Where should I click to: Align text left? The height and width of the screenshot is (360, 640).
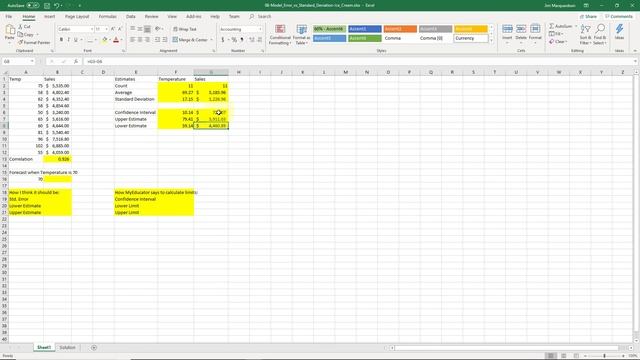click(133, 40)
